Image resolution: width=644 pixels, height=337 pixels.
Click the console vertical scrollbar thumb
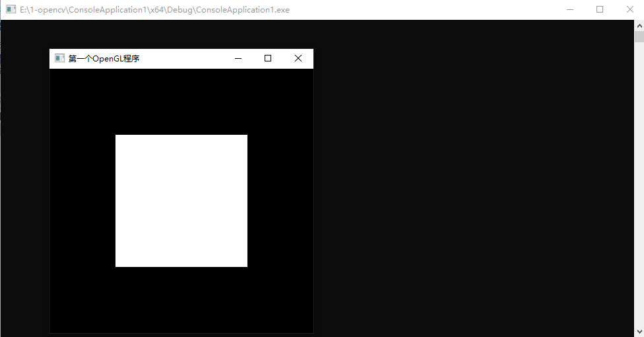639,36
